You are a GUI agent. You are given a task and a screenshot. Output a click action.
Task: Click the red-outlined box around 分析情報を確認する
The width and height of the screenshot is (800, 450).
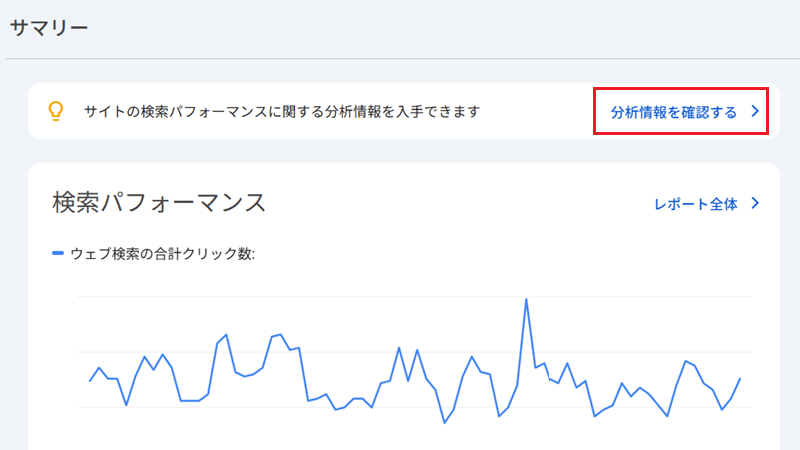tap(681, 111)
